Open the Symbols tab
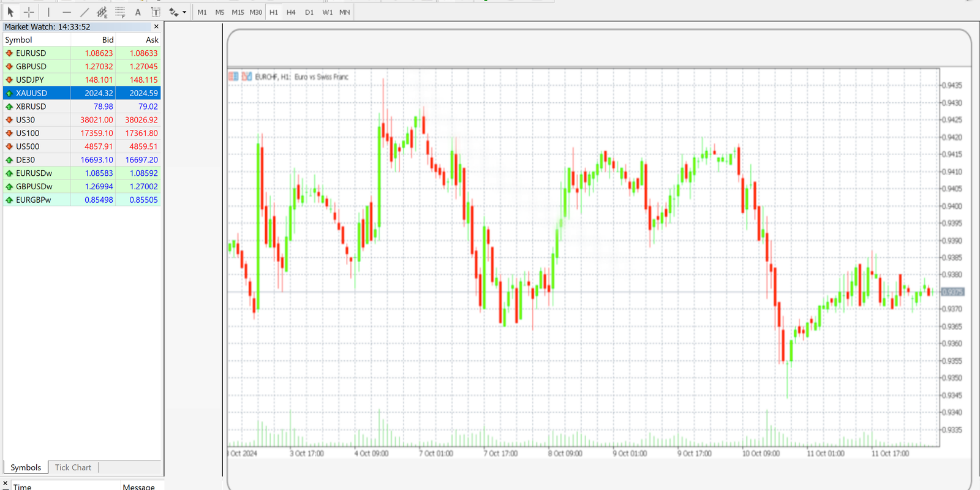 point(26,467)
